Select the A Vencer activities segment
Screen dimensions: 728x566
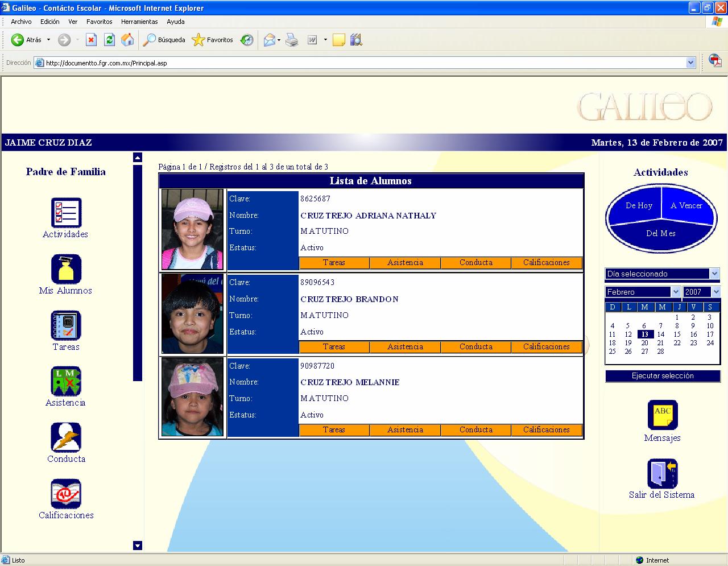pyautogui.click(x=686, y=206)
